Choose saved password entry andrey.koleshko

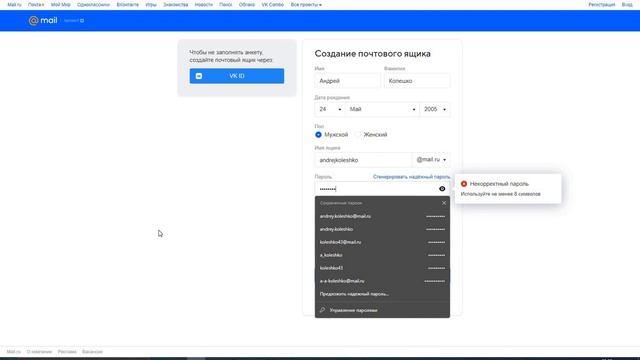point(382,229)
